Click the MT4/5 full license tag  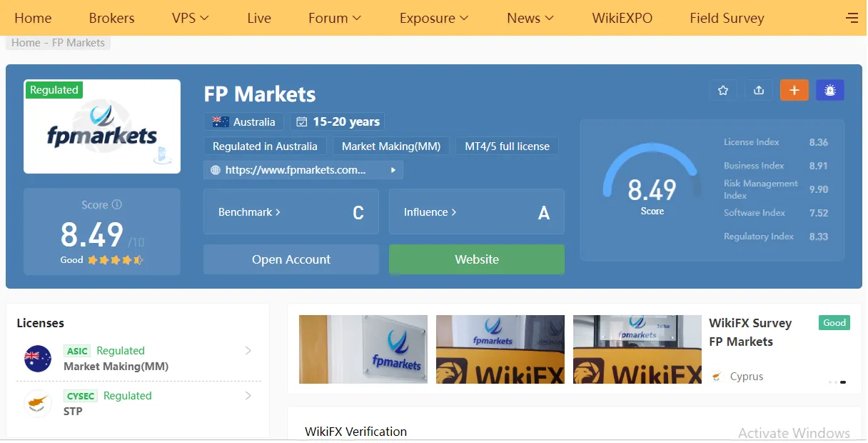click(x=508, y=146)
